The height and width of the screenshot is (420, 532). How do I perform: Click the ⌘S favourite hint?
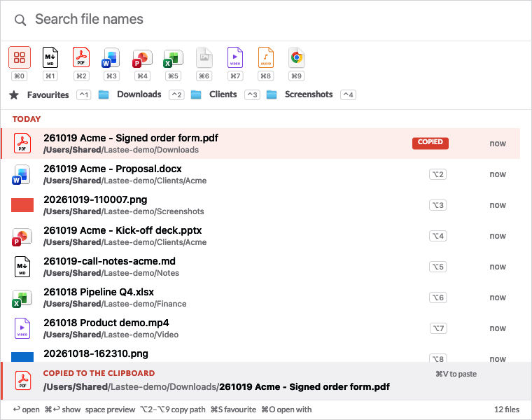tap(233, 409)
